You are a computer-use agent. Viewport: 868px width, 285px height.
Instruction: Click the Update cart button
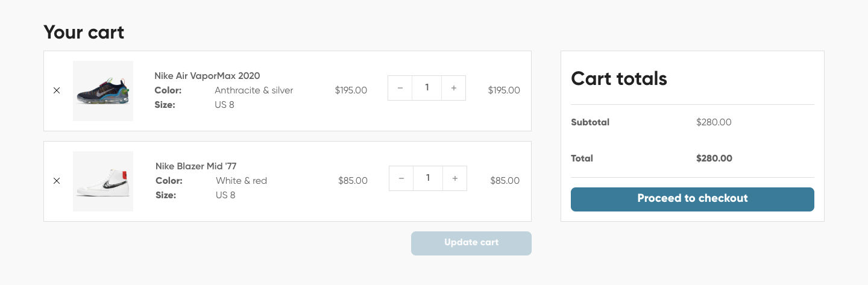471,243
